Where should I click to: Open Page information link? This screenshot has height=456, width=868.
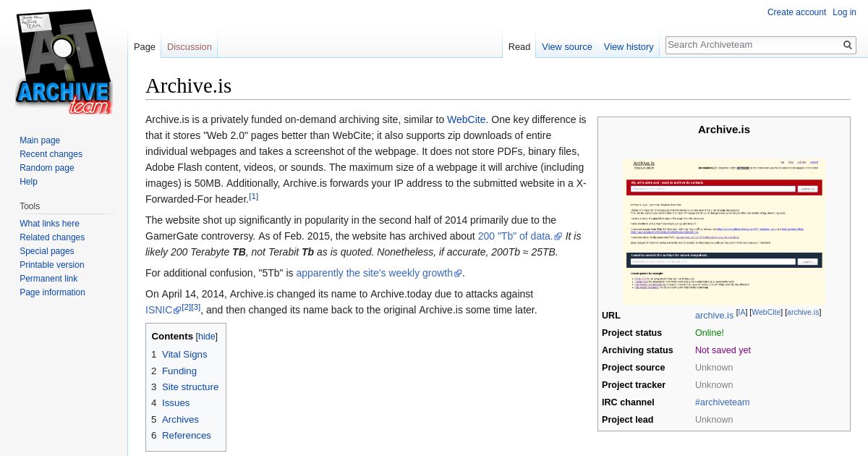coord(52,292)
